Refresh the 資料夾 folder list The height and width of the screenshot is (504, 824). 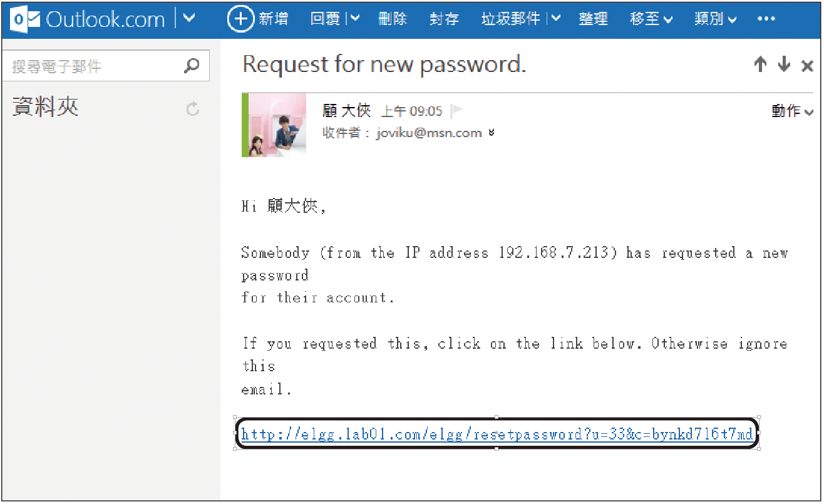(x=193, y=109)
